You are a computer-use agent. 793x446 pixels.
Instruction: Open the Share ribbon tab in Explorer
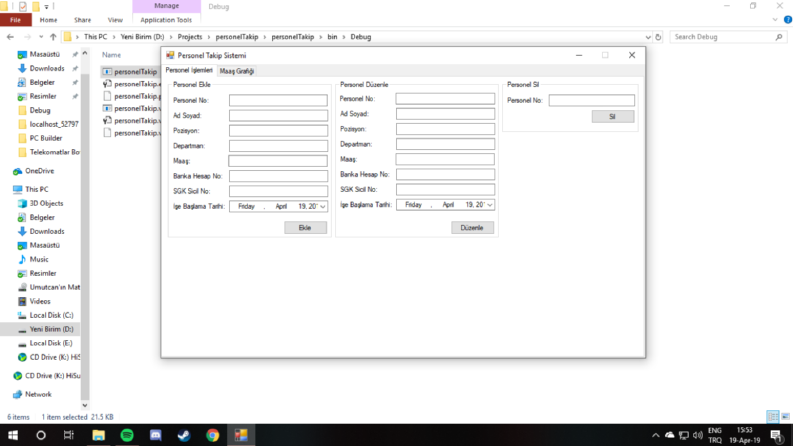coord(82,20)
